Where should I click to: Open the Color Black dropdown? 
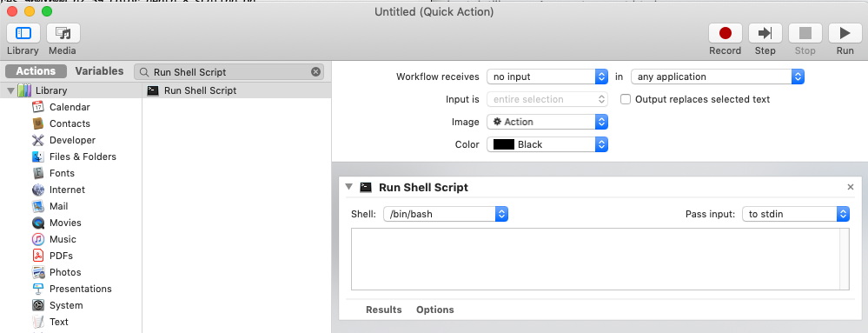coord(547,144)
